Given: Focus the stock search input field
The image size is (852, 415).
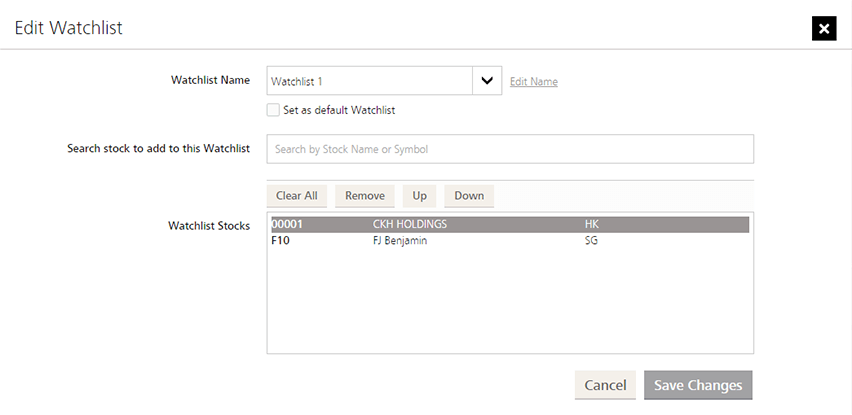Looking at the screenshot, I should click(x=510, y=149).
